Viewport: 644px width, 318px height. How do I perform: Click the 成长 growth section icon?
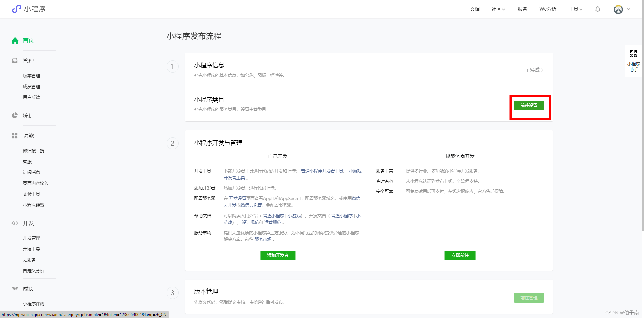tap(15, 289)
